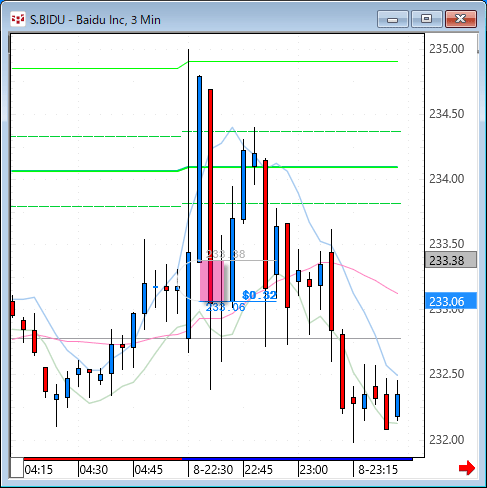Click the 04:45 time axis label

click(149, 470)
